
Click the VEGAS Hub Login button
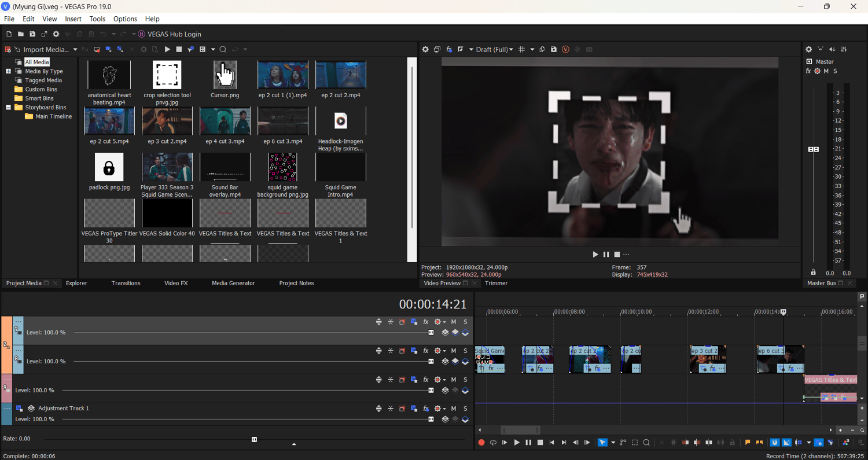(x=170, y=34)
